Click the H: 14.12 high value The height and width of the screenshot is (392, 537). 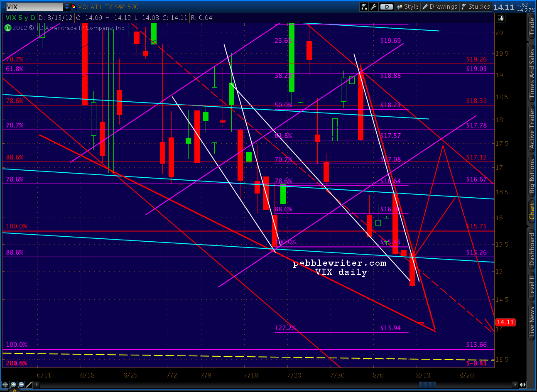coord(118,17)
